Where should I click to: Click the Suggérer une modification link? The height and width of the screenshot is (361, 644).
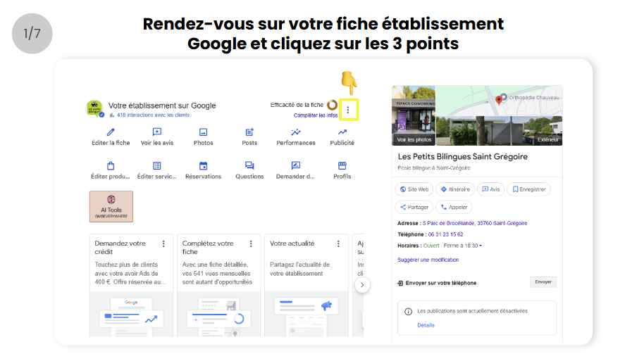click(428, 260)
